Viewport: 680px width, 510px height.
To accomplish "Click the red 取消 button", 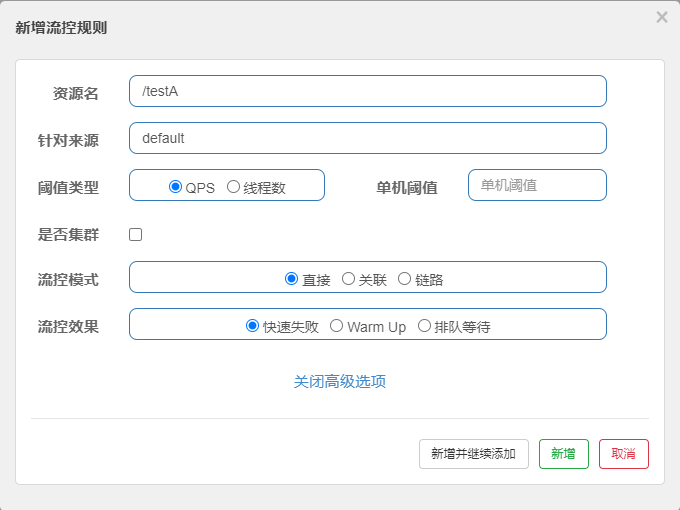I will pos(624,454).
